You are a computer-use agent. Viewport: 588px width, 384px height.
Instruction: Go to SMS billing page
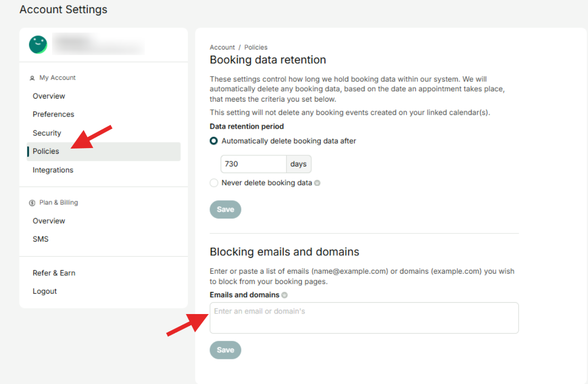pyautogui.click(x=41, y=239)
